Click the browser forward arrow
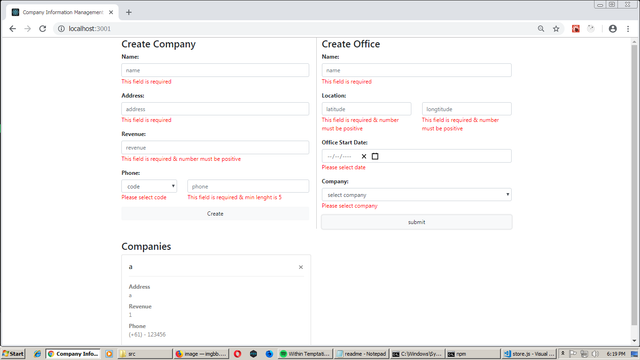640x360 pixels. point(27,29)
